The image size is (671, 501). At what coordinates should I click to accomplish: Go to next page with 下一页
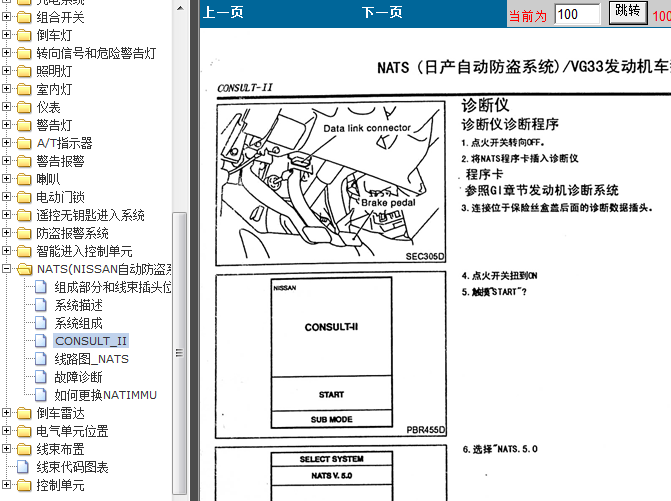tap(382, 12)
